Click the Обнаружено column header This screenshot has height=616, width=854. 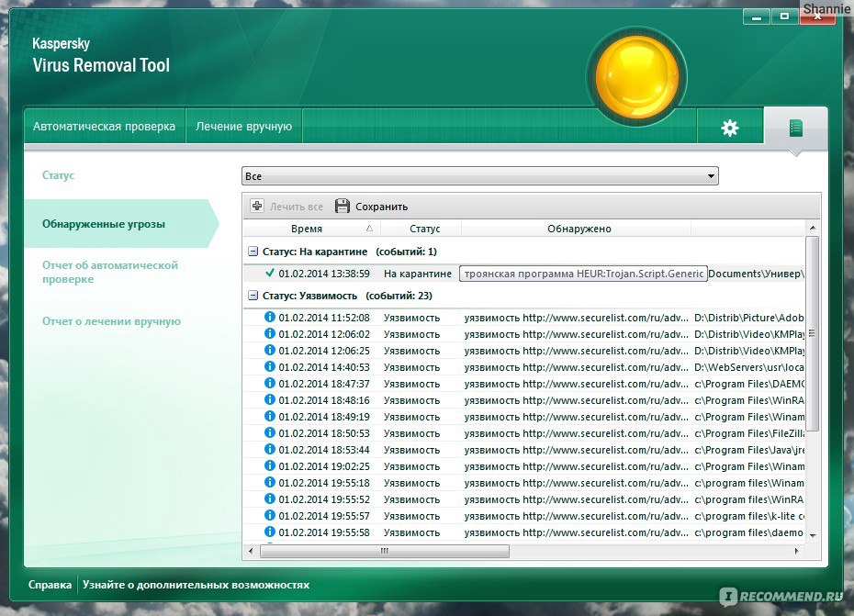pyautogui.click(x=579, y=229)
